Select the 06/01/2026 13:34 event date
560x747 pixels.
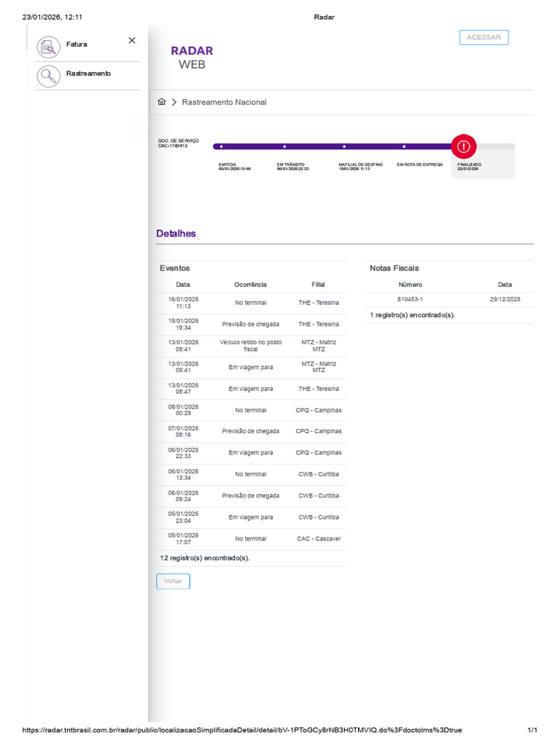click(x=183, y=474)
